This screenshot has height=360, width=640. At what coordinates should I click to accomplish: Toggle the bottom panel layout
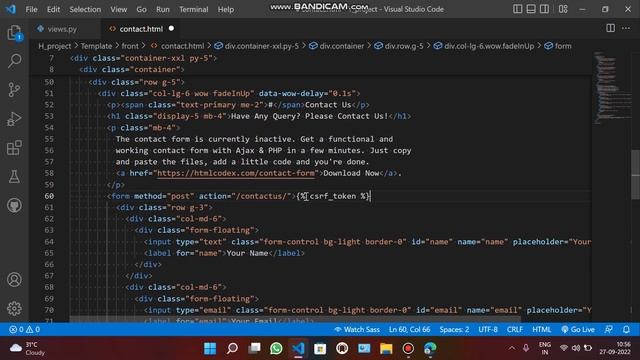tap(531, 9)
